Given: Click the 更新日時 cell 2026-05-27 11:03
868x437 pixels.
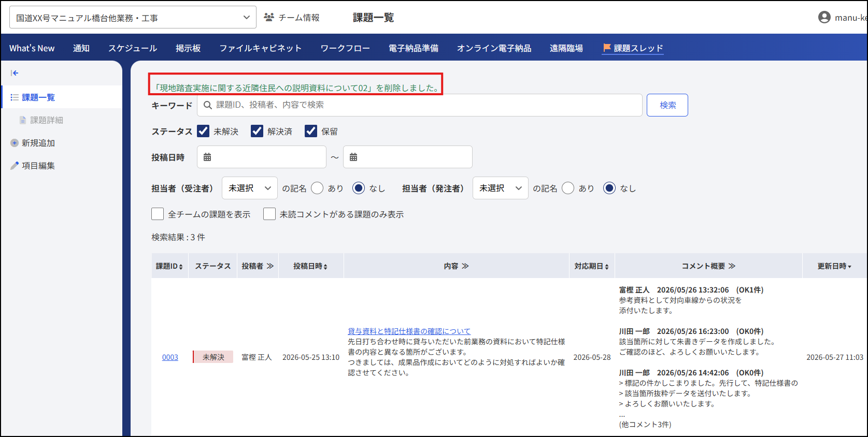Looking at the screenshot, I should 835,357.
